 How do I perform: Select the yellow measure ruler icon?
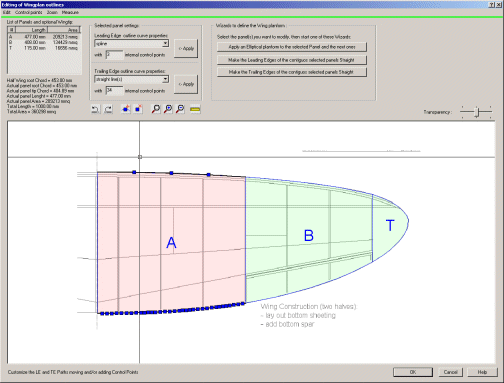(x=195, y=109)
